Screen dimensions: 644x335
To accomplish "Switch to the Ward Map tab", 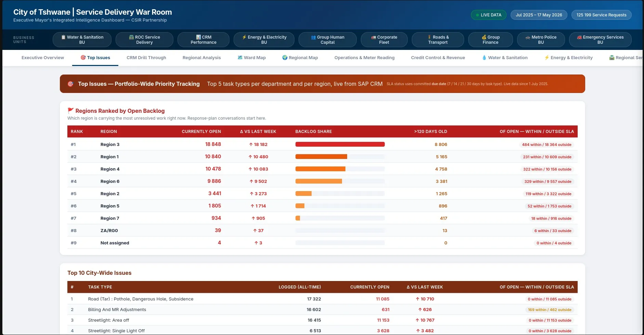I will [x=252, y=58].
